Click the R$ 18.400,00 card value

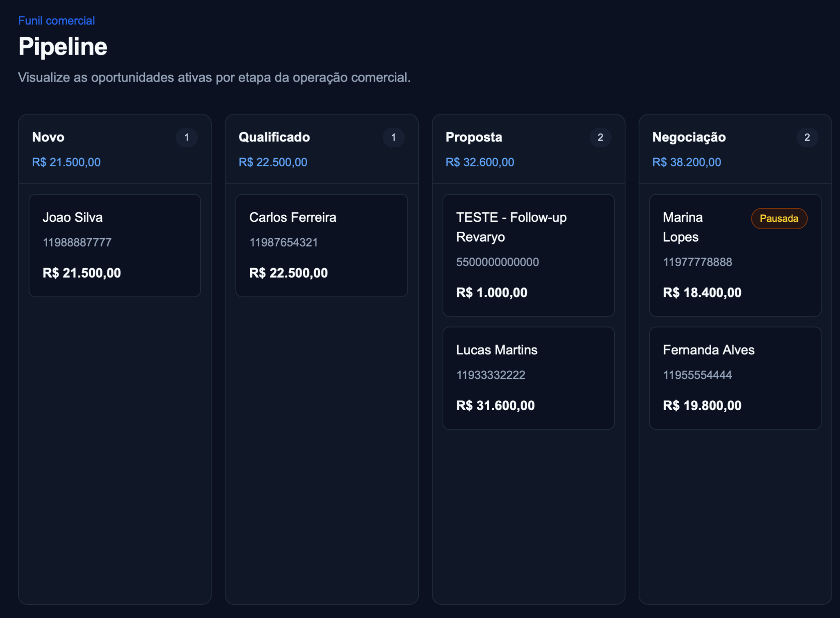(702, 292)
